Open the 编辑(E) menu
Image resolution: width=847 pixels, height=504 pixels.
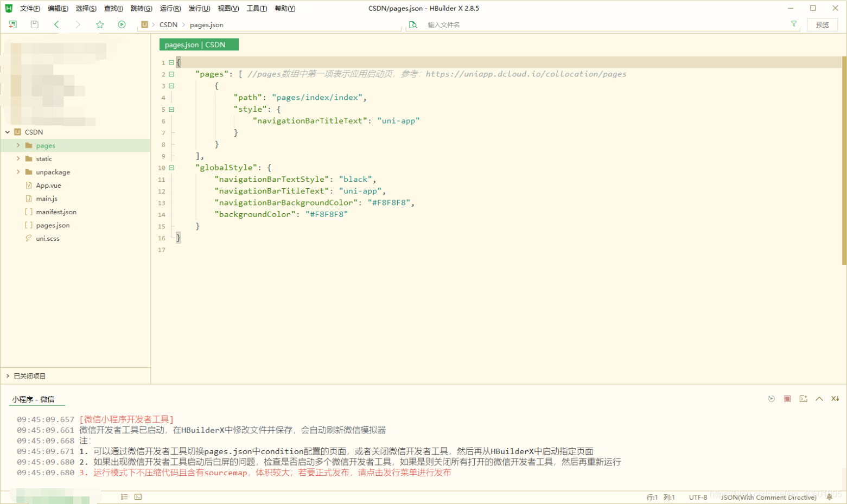[58, 8]
